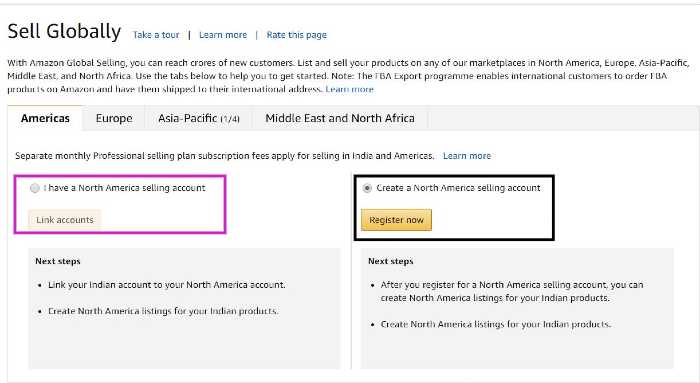700x383 pixels.
Task: Open the Rate this page link
Action: coord(296,35)
